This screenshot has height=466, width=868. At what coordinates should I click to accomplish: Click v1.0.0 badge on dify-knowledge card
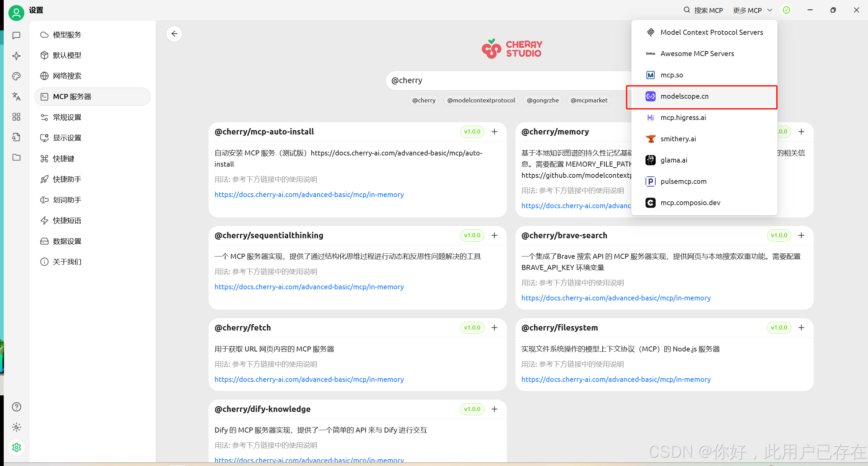pos(472,409)
